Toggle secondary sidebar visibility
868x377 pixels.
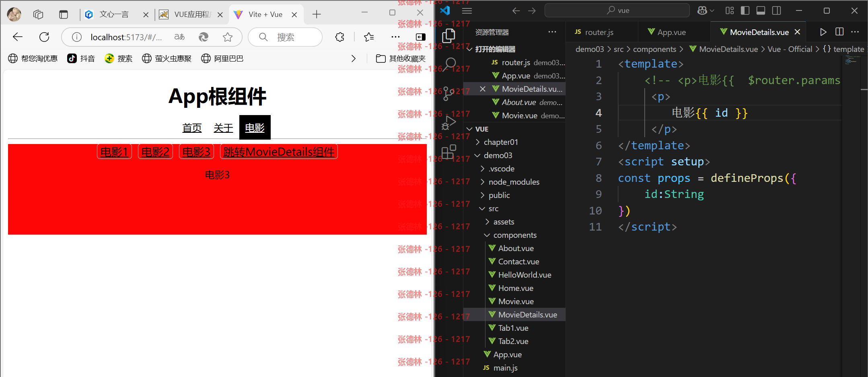coord(777,11)
